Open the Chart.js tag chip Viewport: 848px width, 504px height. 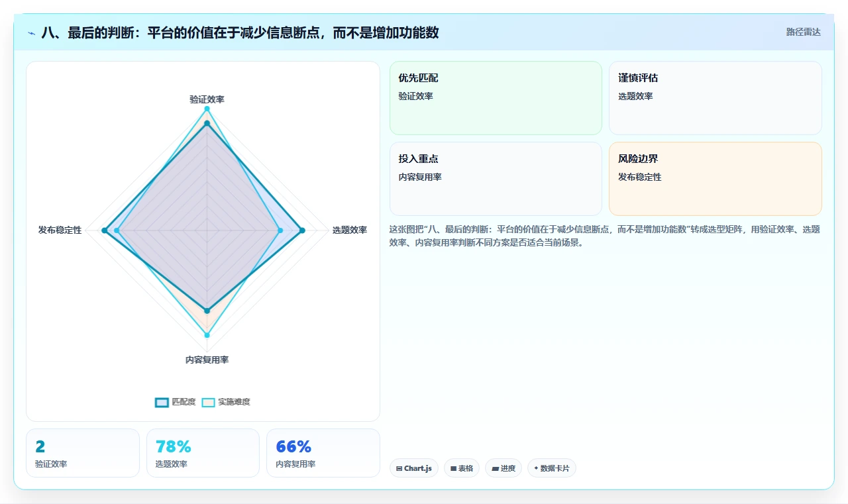[414, 468]
